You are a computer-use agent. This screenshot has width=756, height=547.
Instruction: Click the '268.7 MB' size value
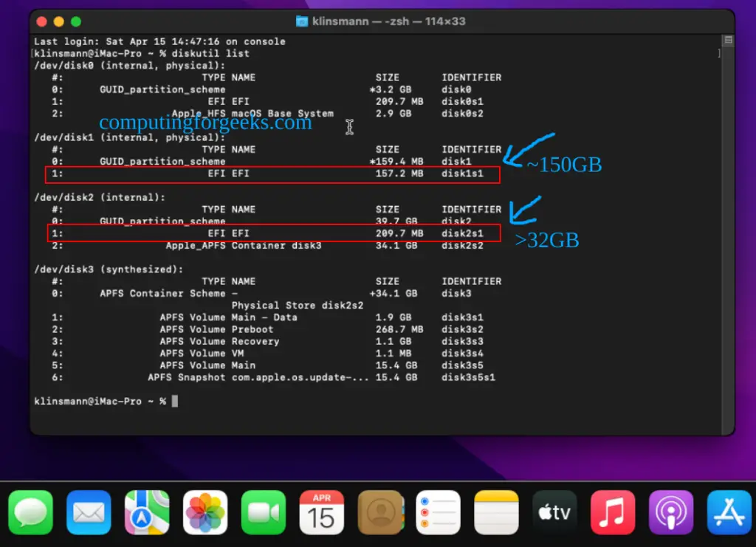coord(399,330)
